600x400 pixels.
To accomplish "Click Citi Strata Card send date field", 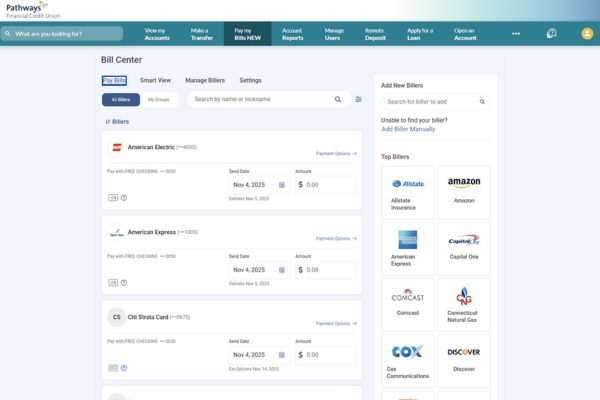I will click(259, 355).
